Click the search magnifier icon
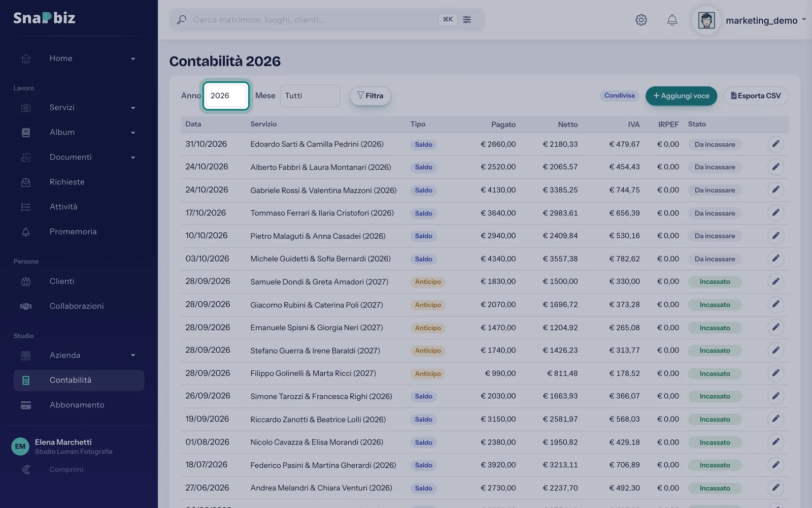812x508 pixels. 181,20
